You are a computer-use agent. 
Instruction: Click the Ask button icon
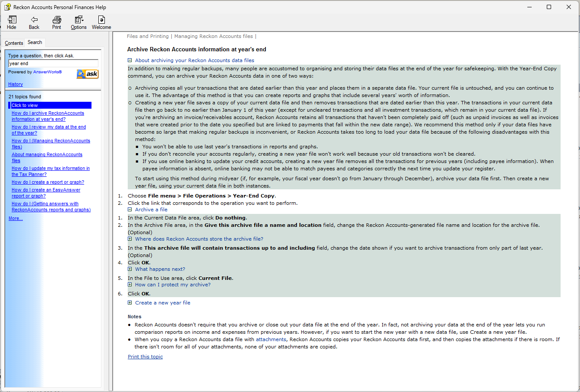pos(88,74)
